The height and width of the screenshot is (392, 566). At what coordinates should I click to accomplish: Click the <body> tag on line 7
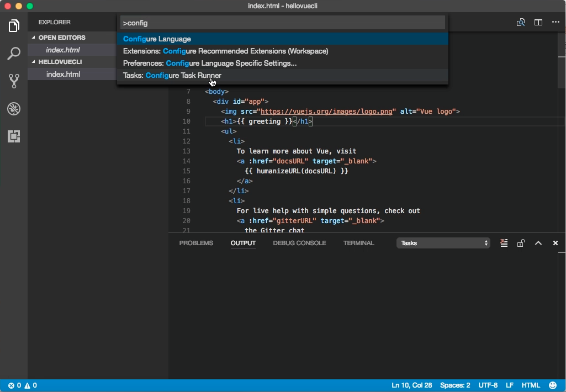coord(216,92)
